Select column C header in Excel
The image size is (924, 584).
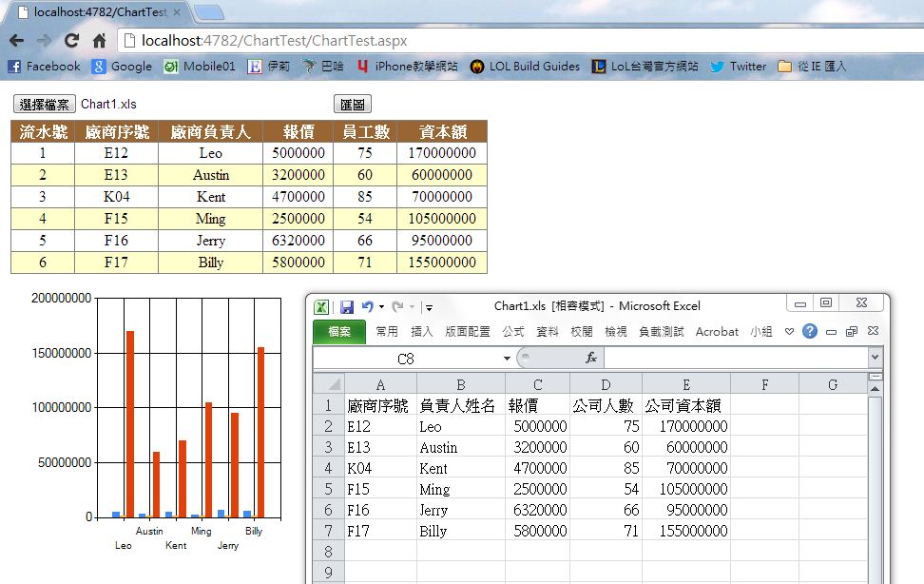tap(537, 384)
